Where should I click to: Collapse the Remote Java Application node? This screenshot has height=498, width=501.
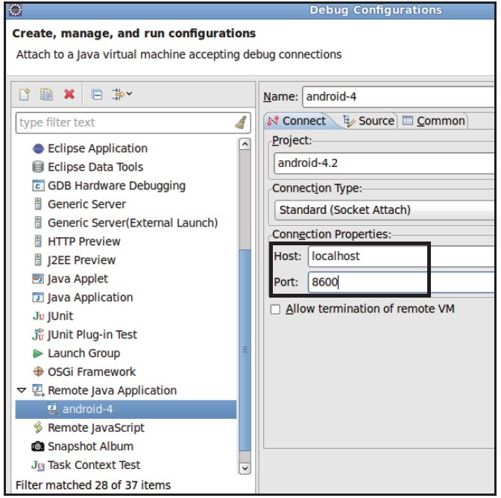tap(22, 390)
